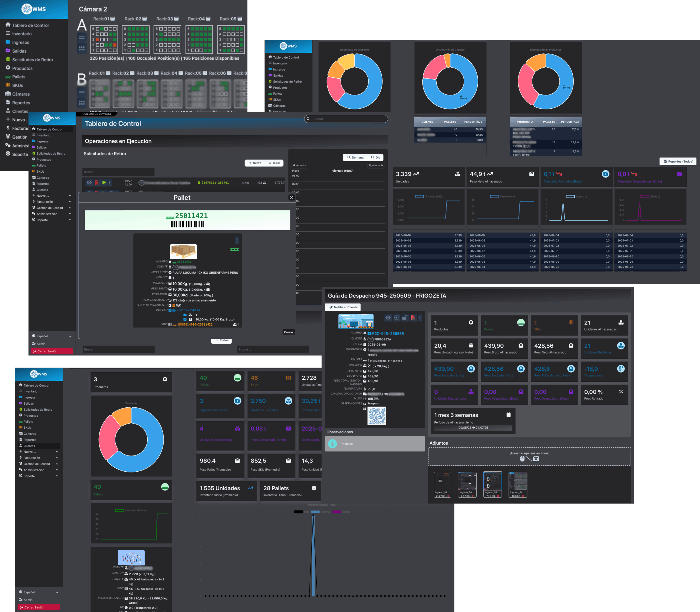Open the PDF of request 25070101-250701
The image size is (700, 612).
(x=97, y=183)
